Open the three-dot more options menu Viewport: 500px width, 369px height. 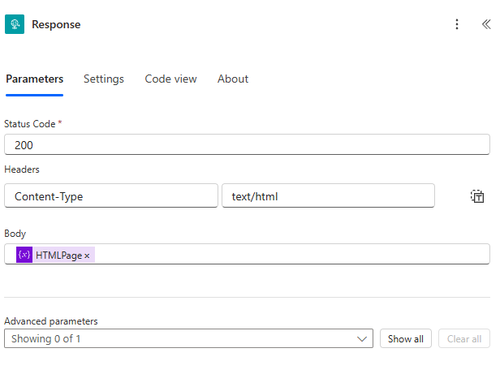[x=457, y=24]
